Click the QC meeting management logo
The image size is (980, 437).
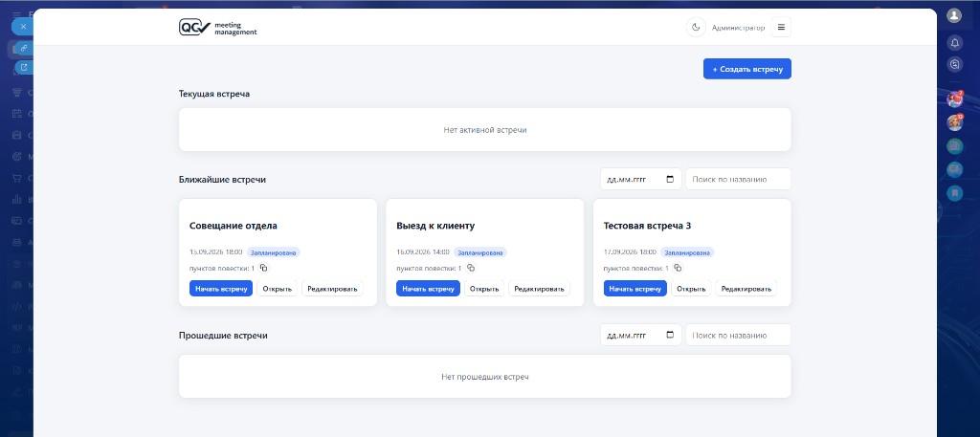pos(217,28)
